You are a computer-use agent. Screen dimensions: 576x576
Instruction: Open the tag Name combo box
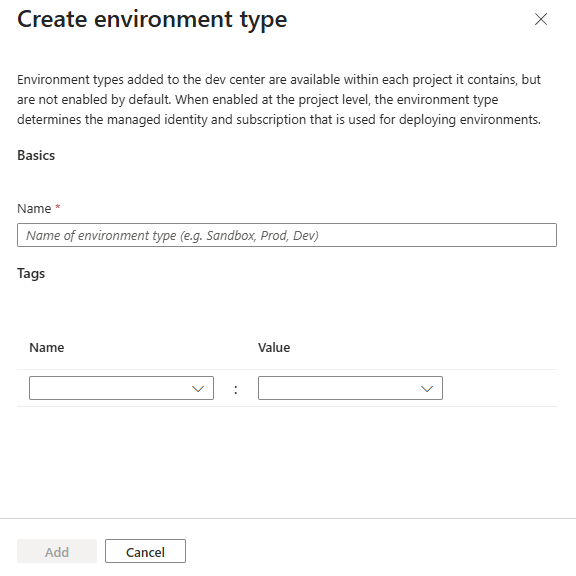coord(121,388)
